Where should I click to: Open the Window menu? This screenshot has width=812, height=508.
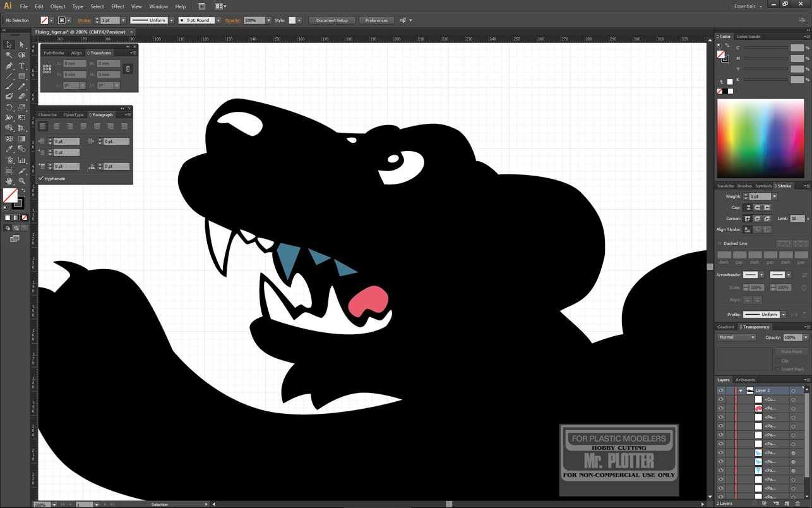(x=158, y=6)
